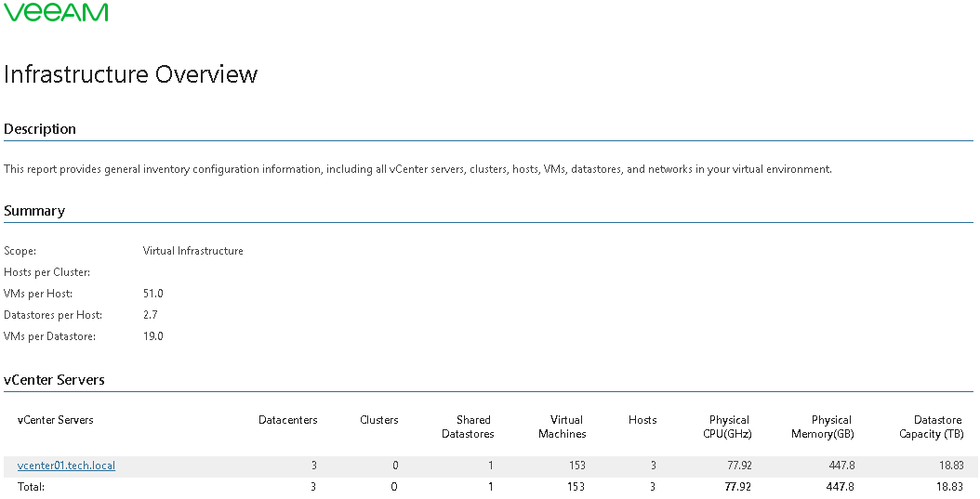This screenshot has width=980, height=499.
Task: Click the Summary section heading
Action: point(34,210)
